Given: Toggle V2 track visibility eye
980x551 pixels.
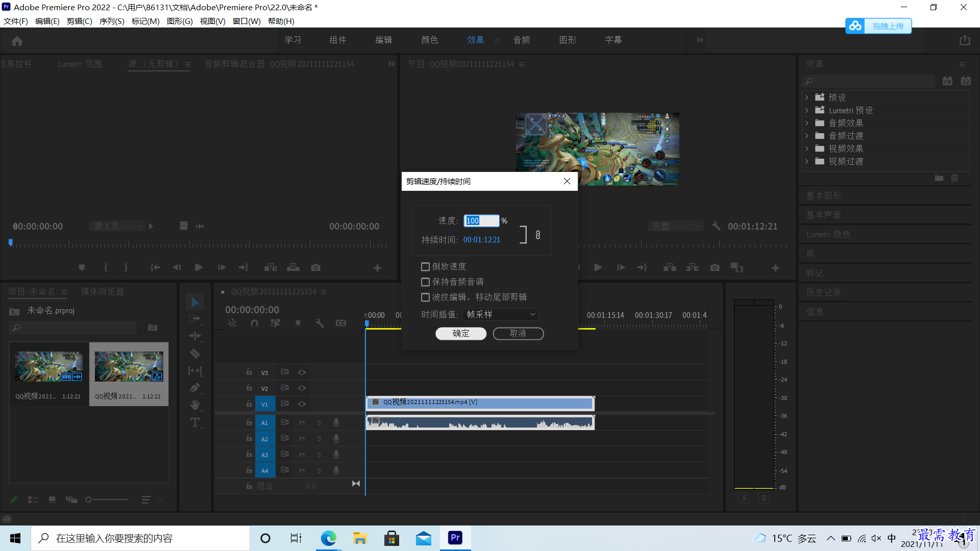Looking at the screenshot, I should [302, 388].
